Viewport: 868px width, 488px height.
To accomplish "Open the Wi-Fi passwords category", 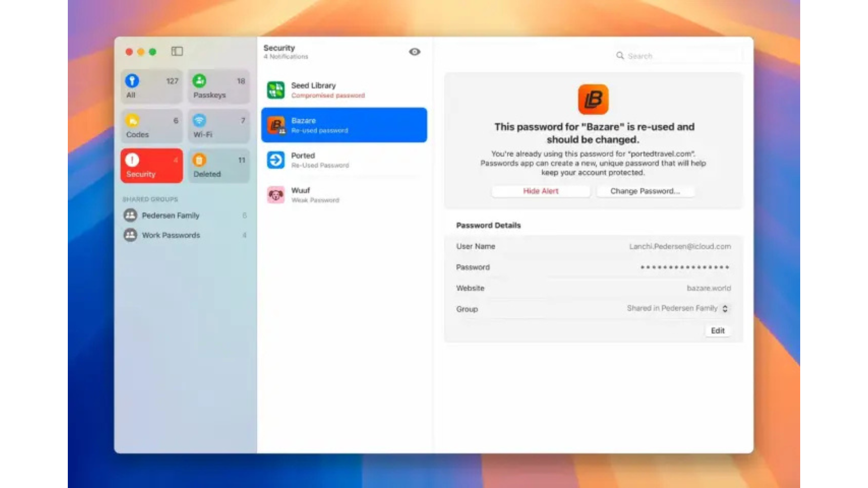I will pyautogui.click(x=219, y=127).
